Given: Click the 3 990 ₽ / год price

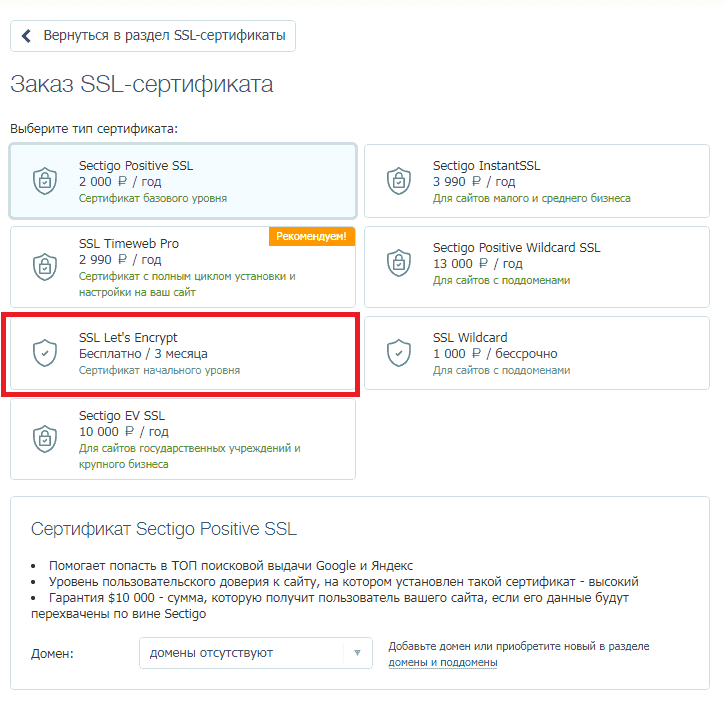Looking at the screenshot, I should click(474, 181).
